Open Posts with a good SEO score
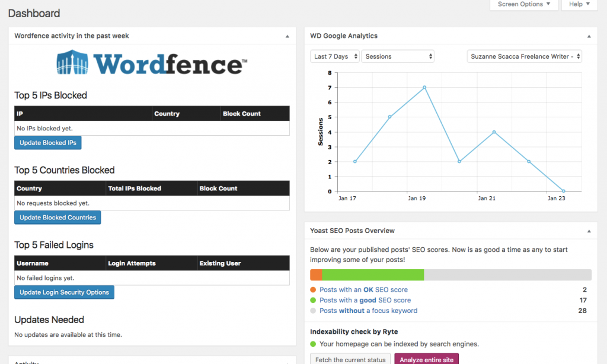 pyautogui.click(x=365, y=300)
